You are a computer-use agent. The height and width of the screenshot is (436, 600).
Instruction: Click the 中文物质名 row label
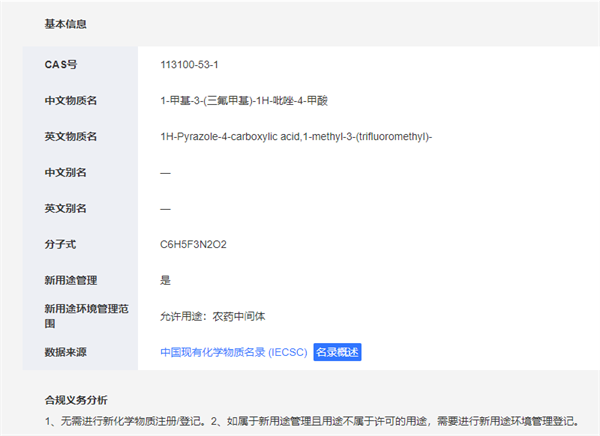tap(71, 100)
